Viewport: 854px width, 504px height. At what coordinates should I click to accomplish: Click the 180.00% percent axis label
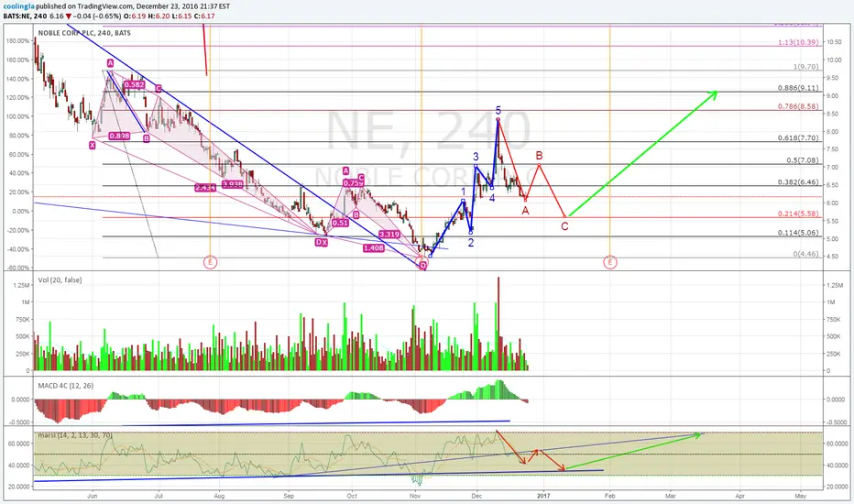tap(18, 41)
